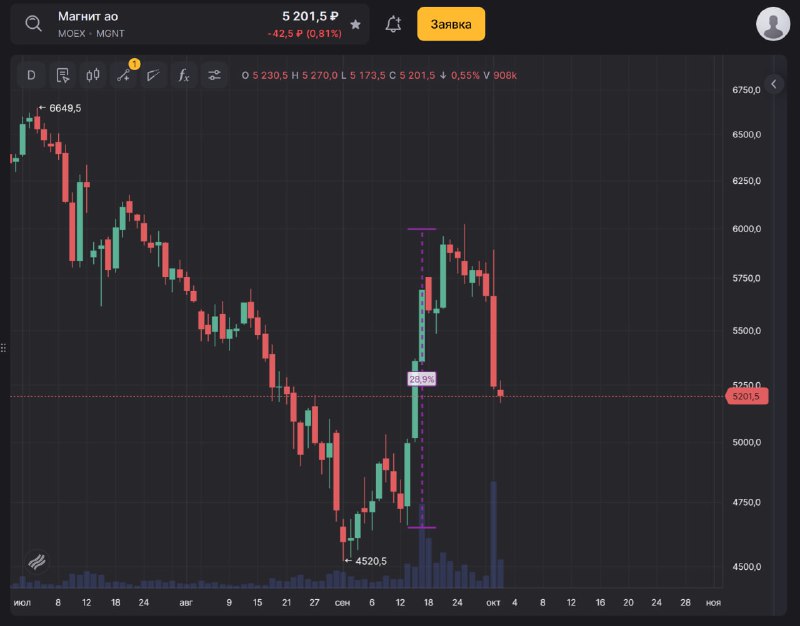Add Магнит ао to favorites star
This screenshot has width=800, height=626.
(x=356, y=24)
